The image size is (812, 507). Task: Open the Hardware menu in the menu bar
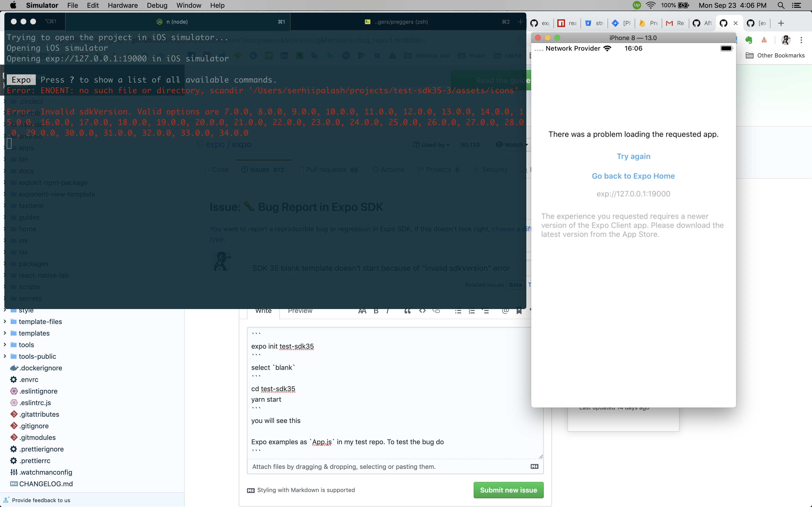[x=123, y=5]
